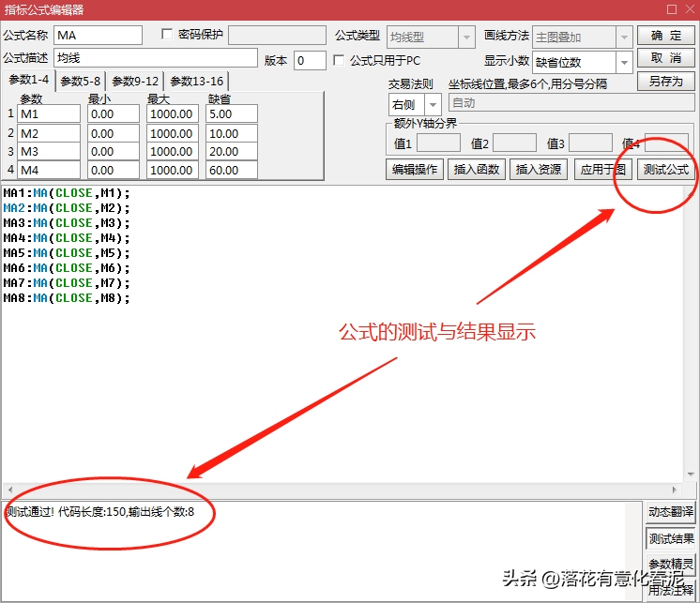
Task: Click the 坐标线位置 自动 field
Action: click(x=571, y=102)
